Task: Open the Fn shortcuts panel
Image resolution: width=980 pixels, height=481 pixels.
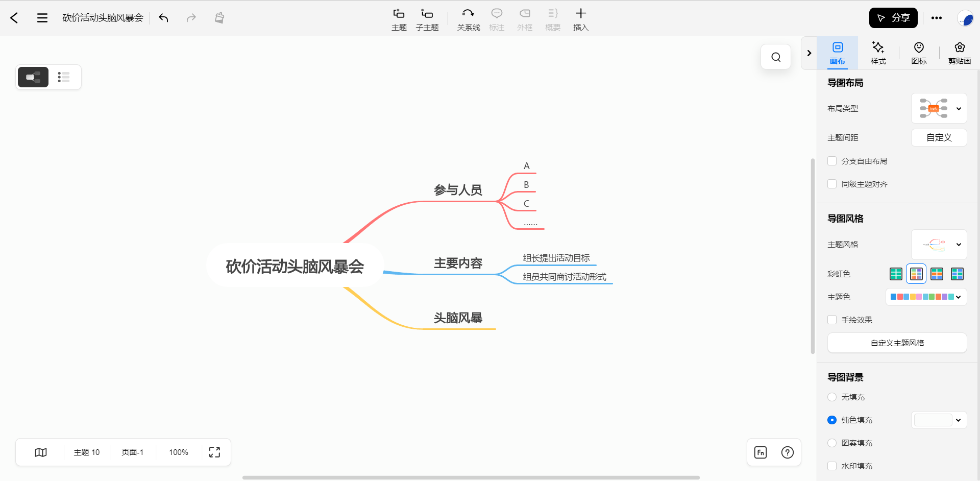Action: 761,452
